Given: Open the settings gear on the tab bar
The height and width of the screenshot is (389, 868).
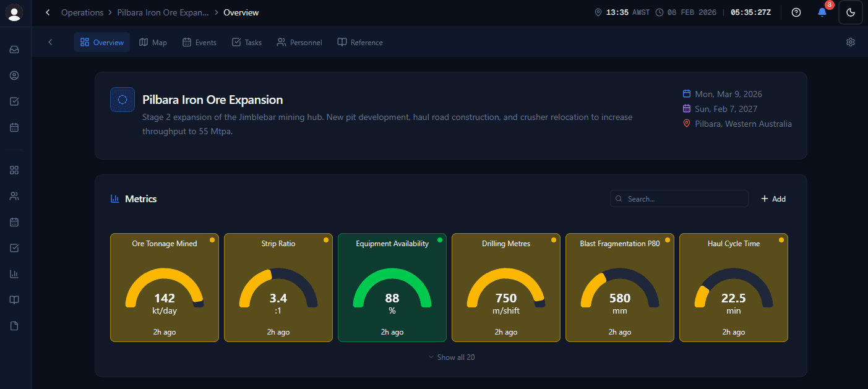Looking at the screenshot, I should pos(850,42).
